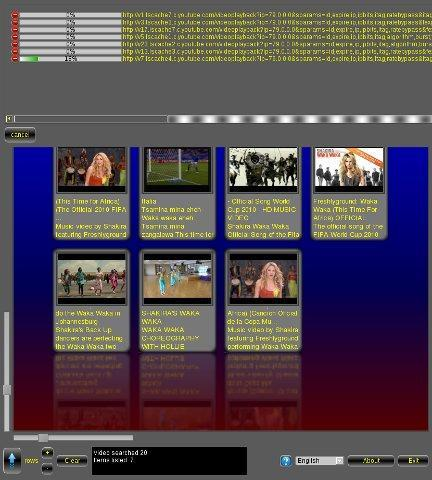Increase rows with the plus button

(x=47, y=453)
